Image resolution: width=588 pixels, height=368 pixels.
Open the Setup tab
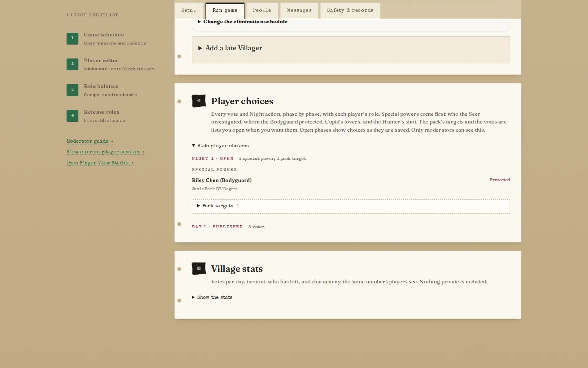tap(189, 11)
